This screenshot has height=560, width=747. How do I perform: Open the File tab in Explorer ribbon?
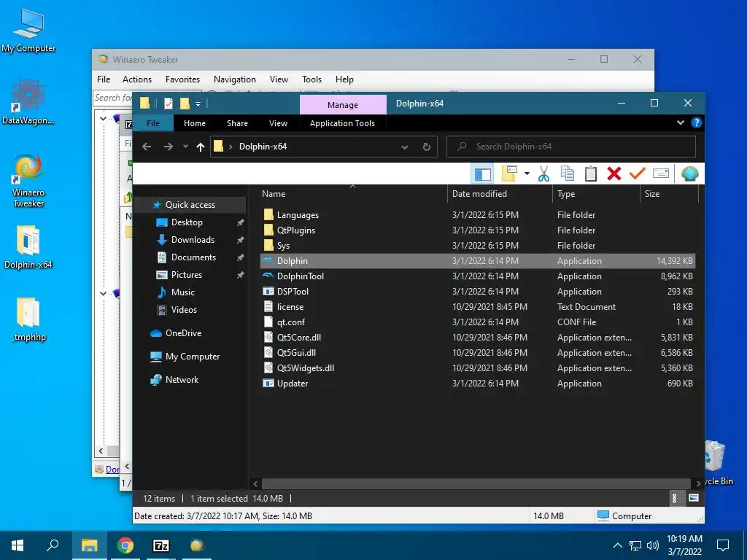pos(153,123)
